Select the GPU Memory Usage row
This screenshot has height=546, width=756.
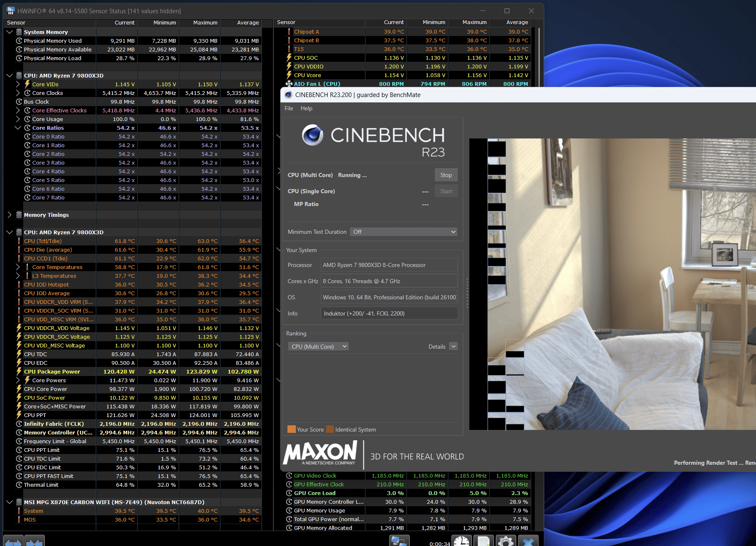coord(407,510)
